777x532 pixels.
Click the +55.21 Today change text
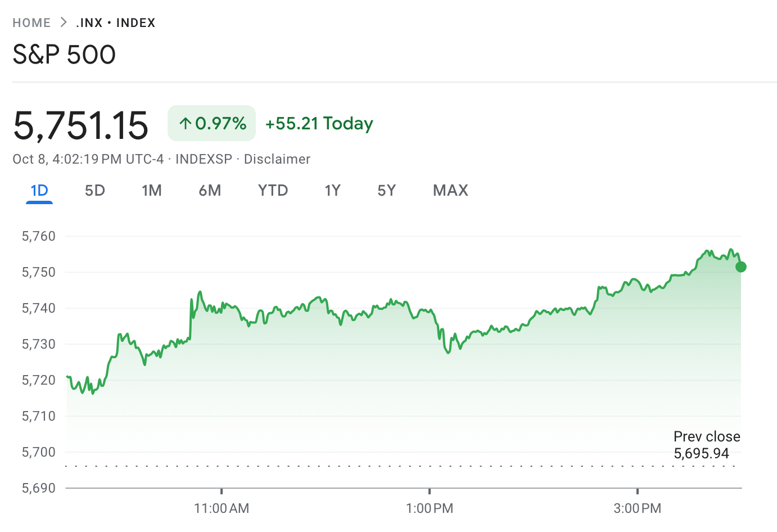click(x=319, y=124)
